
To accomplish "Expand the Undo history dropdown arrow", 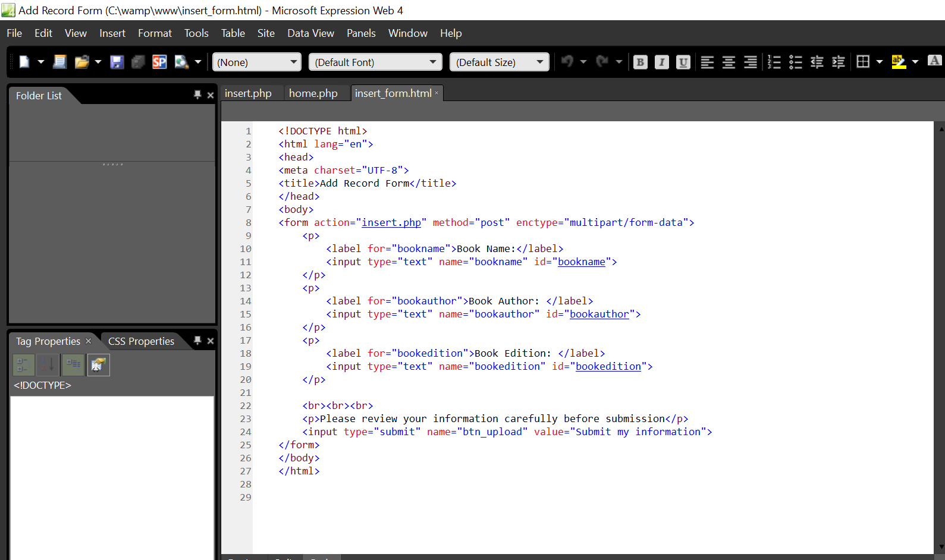I will pos(583,62).
